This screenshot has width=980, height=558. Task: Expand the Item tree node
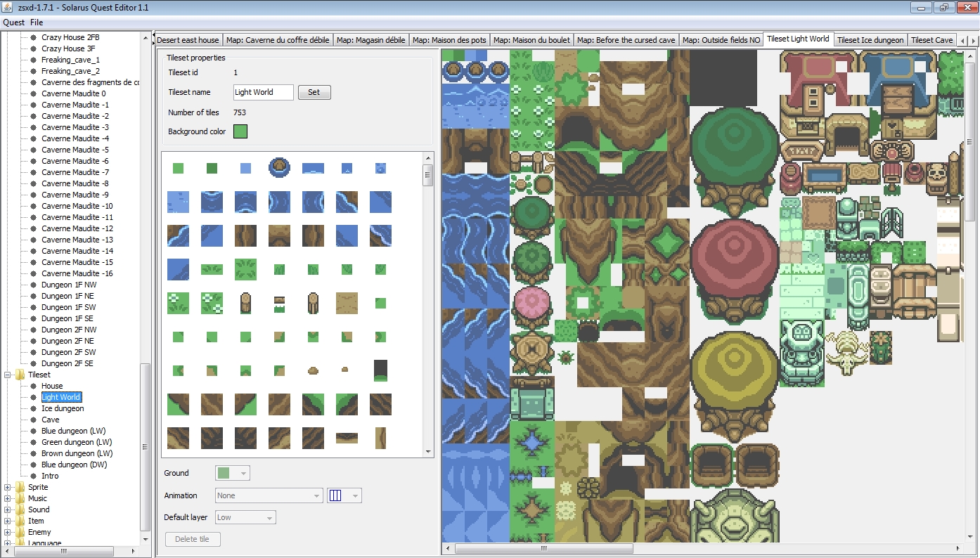(x=8, y=521)
